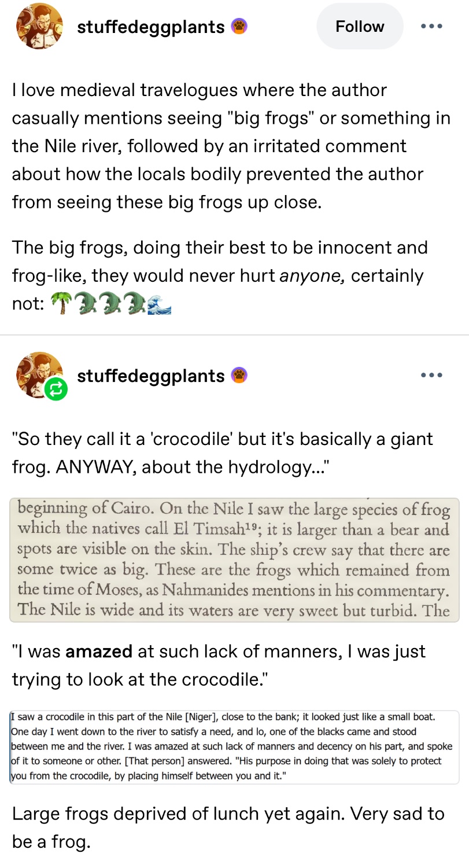
Task: Open the stuffedeggplants username at the top
Action: [151, 27]
